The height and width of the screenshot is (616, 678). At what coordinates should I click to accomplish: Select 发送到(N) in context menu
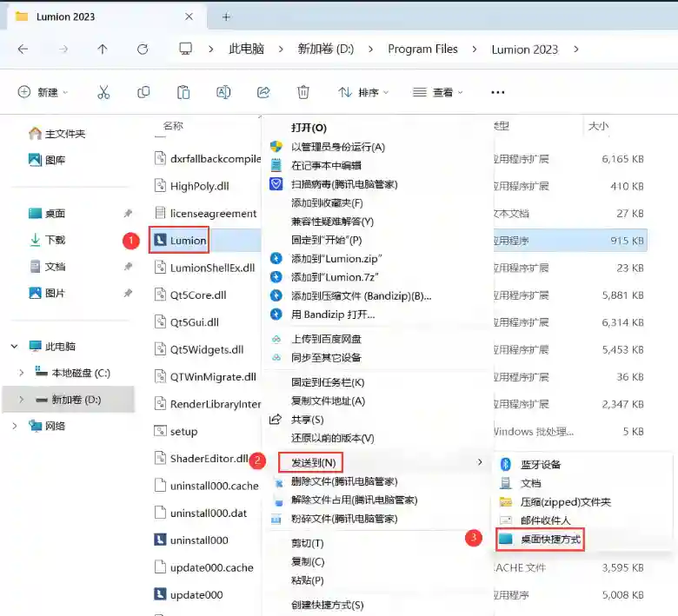[313, 462]
